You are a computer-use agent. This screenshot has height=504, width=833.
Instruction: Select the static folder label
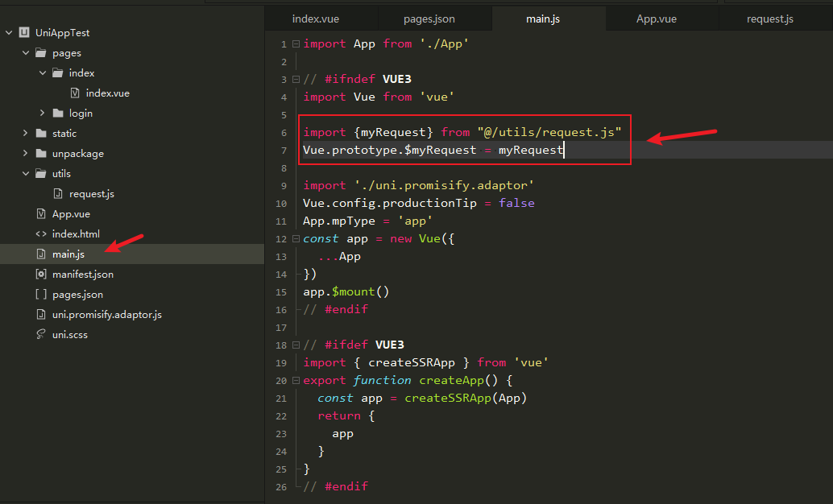(64, 134)
